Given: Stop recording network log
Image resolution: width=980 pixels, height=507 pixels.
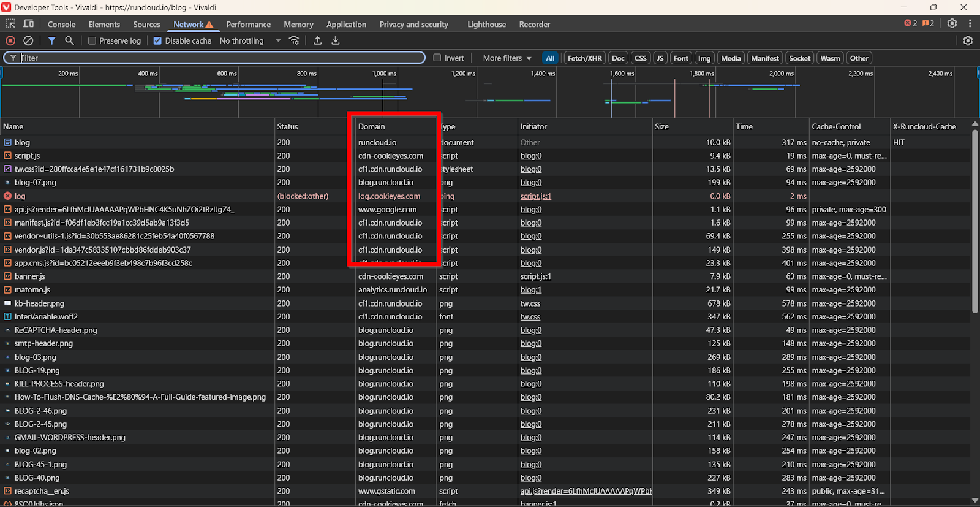Looking at the screenshot, I should 10,40.
